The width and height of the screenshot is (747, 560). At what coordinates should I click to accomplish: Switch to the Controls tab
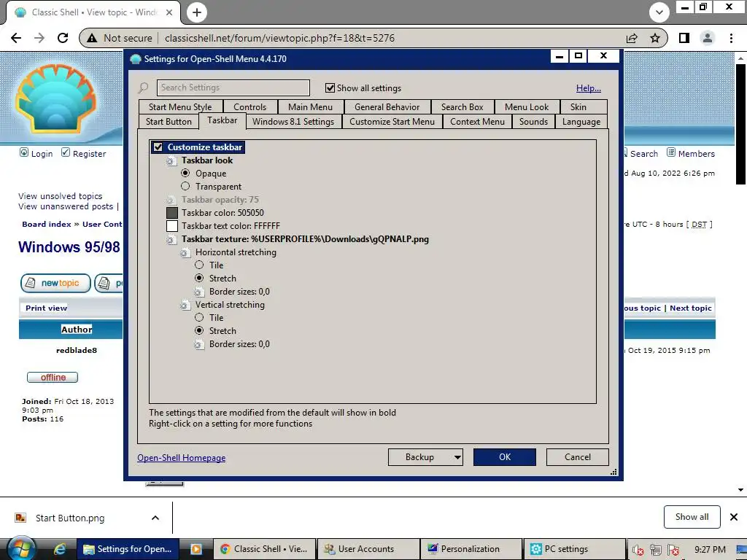click(x=249, y=107)
